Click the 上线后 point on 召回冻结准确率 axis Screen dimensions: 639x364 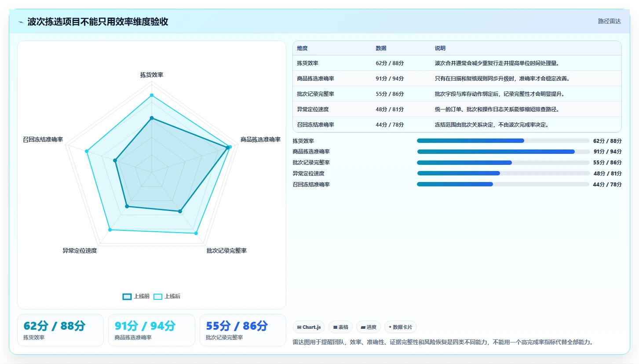pos(87,151)
